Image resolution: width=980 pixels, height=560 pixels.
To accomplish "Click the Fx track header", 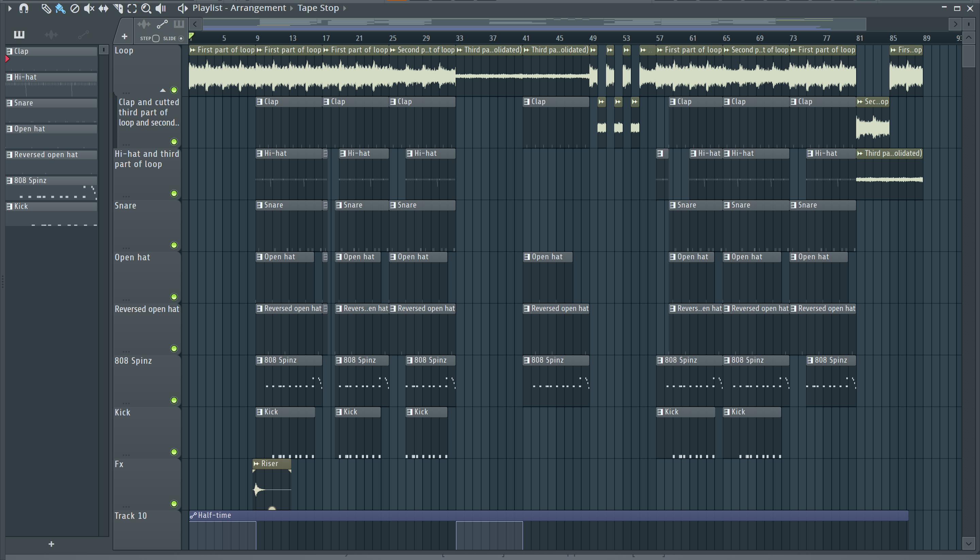I will pyautogui.click(x=147, y=484).
